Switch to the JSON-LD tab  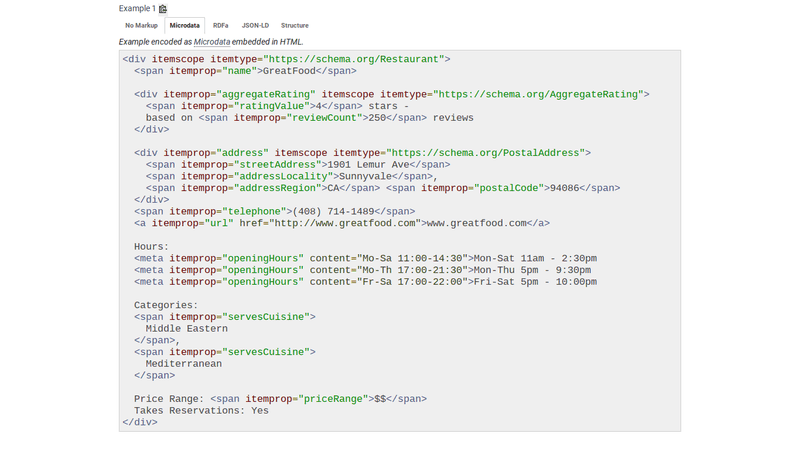click(255, 26)
